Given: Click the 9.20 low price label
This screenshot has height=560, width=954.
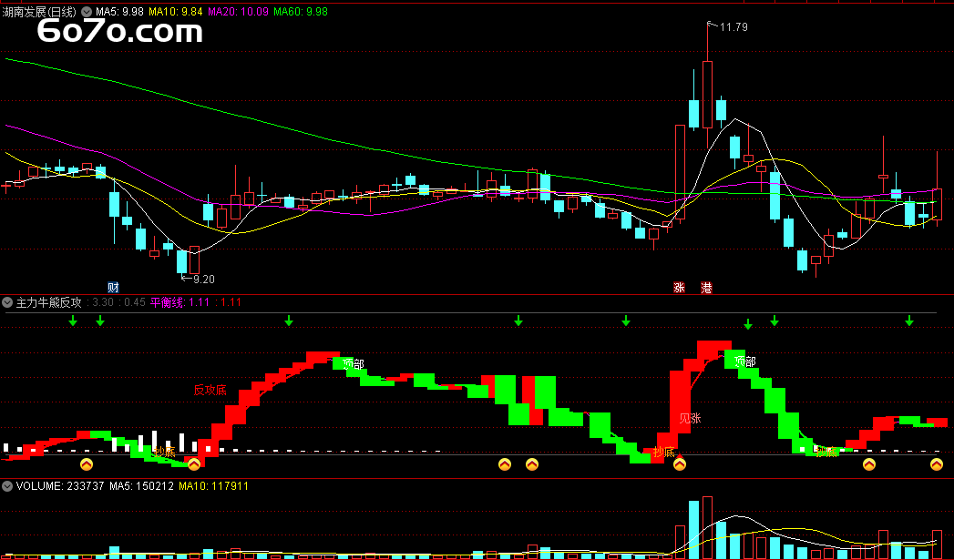Looking at the screenshot, I should click(204, 280).
